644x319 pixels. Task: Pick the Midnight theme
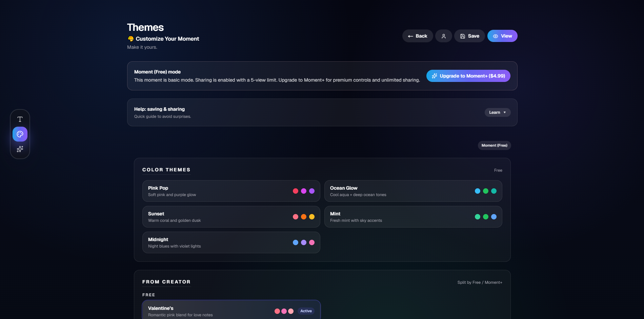pos(231,242)
